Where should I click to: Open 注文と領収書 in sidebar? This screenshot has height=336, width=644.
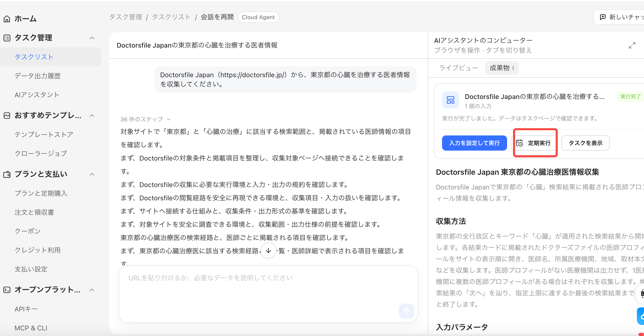[x=34, y=212]
